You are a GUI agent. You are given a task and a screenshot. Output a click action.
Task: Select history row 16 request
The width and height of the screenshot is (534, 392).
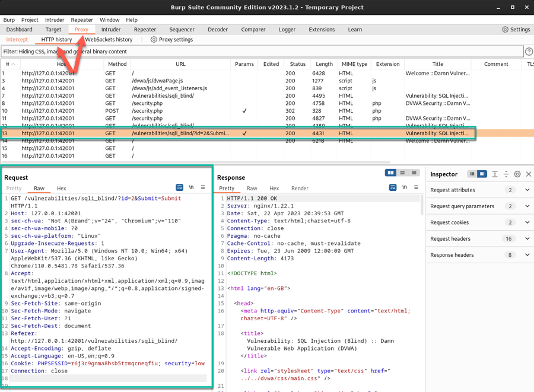[x=267, y=156]
